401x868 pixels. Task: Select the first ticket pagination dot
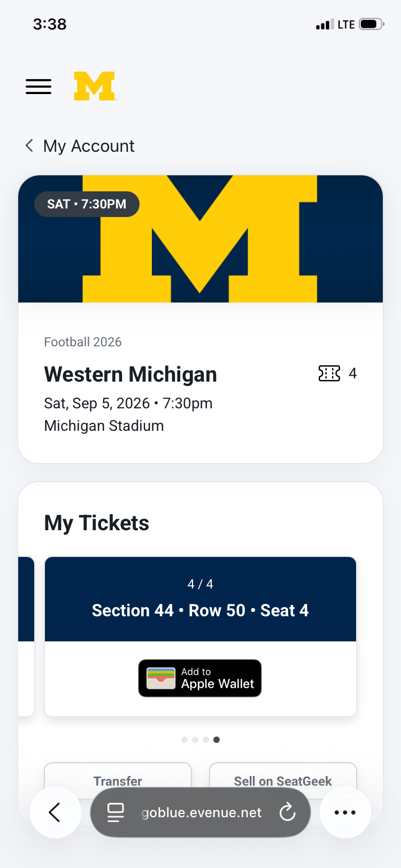[184, 740]
